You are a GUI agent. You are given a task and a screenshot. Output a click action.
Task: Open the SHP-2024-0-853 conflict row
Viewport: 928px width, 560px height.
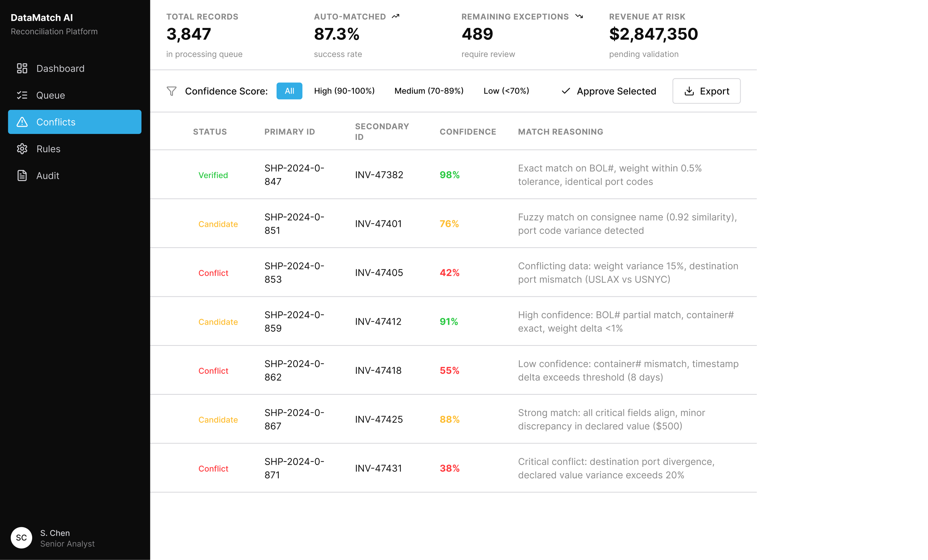click(x=294, y=272)
